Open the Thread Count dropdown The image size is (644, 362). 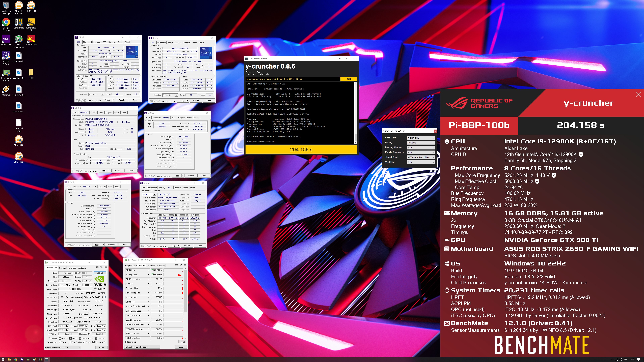(x=421, y=157)
